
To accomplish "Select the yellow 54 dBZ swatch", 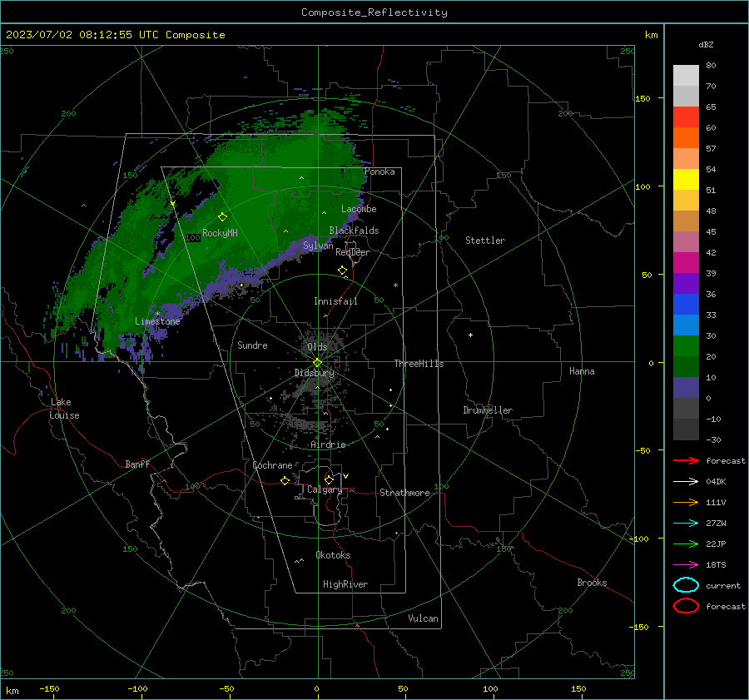I will tap(686, 179).
